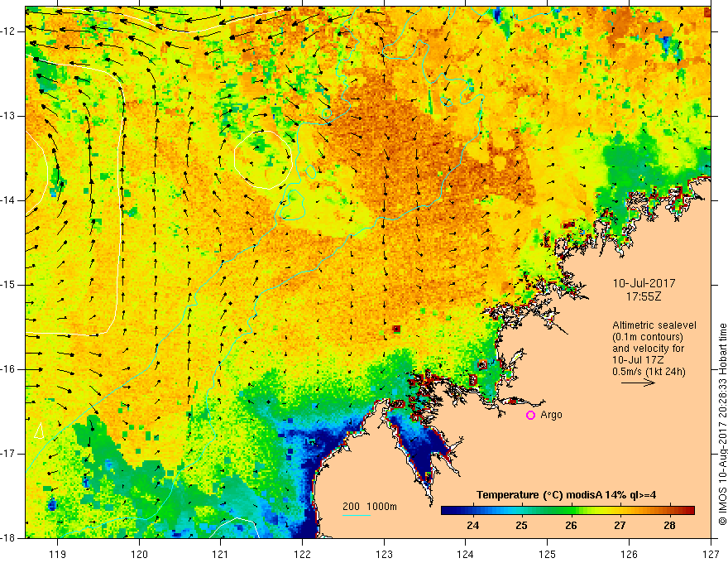728x563 pixels.
Task: Click latitude axis label '-12'
Action: [x=9, y=31]
